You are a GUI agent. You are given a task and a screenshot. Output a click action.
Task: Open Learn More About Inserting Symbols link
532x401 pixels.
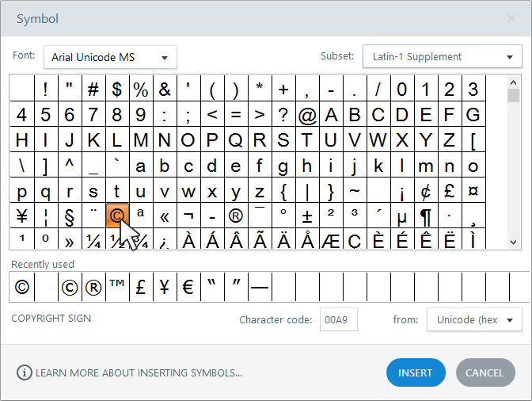(139, 372)
